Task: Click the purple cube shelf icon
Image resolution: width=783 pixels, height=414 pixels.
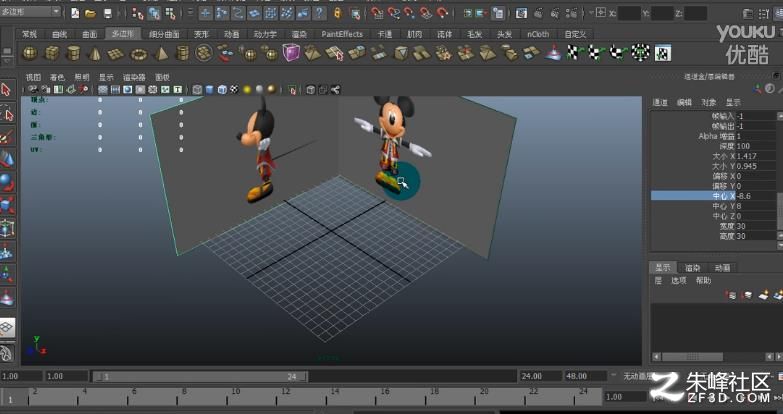Action: tap(291, 52)
